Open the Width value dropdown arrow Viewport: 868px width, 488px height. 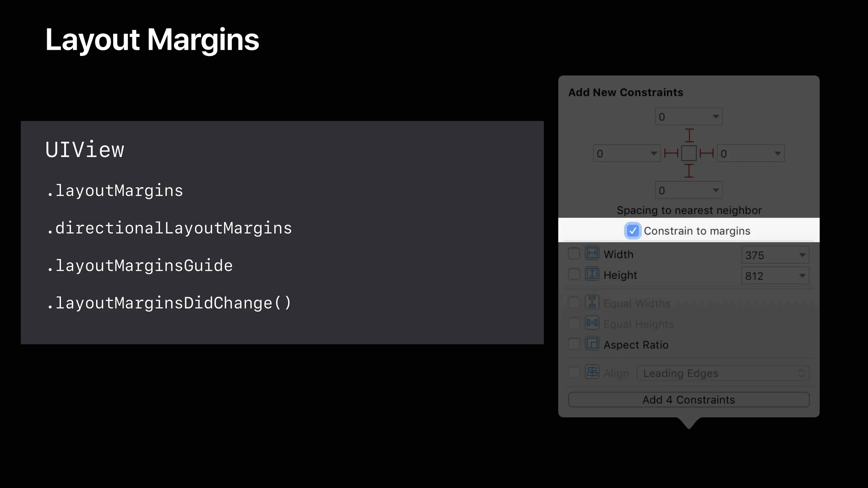point(802,255)
